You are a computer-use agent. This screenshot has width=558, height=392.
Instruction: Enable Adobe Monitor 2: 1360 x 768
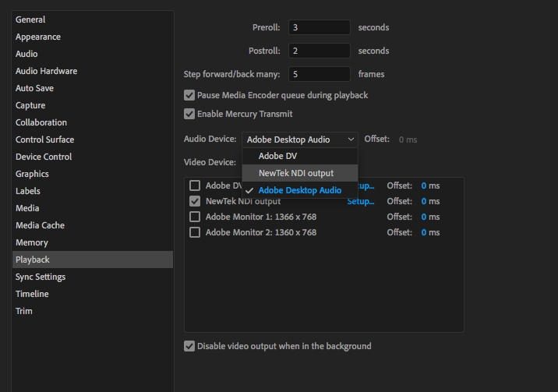[x=195, y=232]
